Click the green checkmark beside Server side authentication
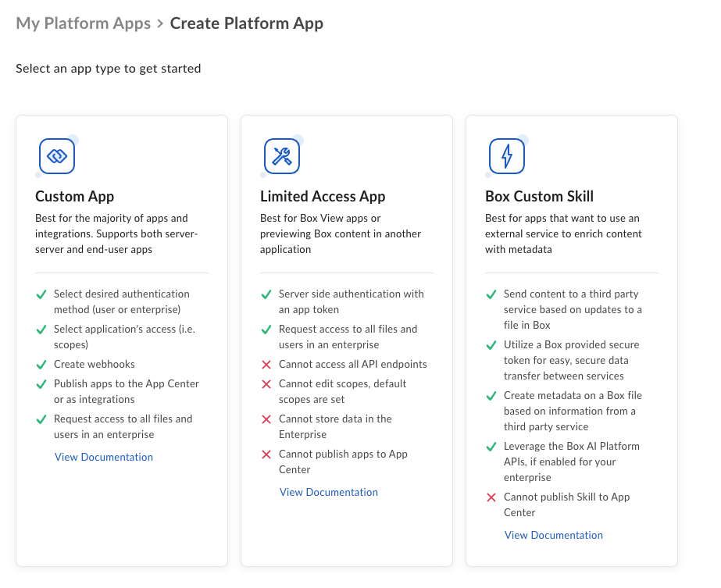Viewport: 721px width, 588px height. coord(266,294)
